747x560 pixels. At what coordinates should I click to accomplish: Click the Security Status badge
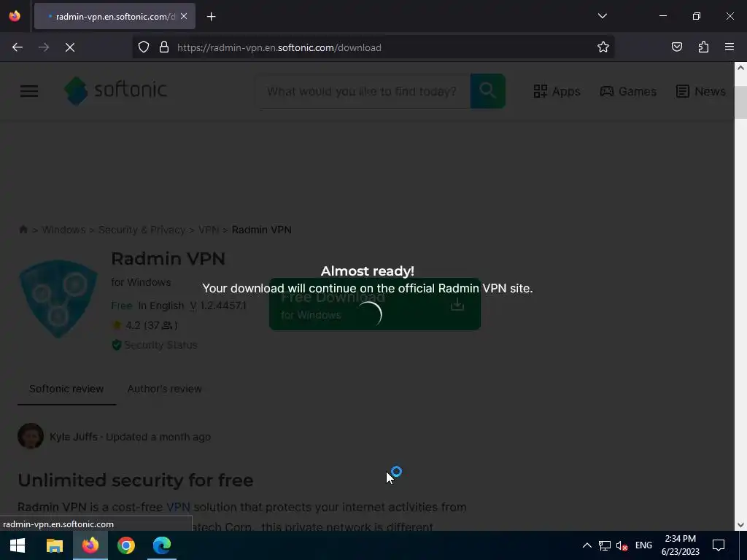coord(155,345)
